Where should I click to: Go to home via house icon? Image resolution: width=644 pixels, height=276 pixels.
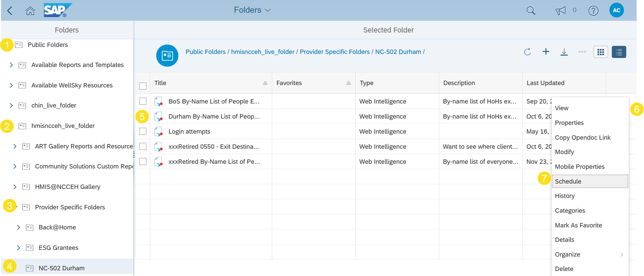tap(30, 11)
